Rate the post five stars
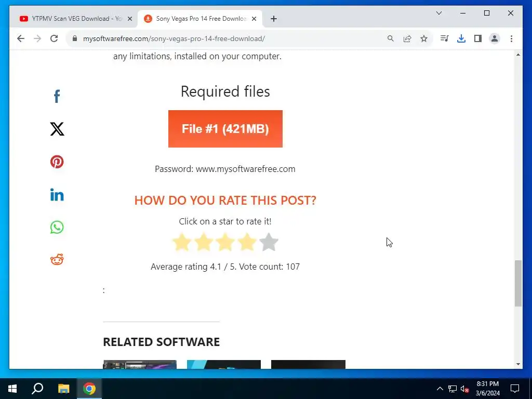 pos(269,242)
